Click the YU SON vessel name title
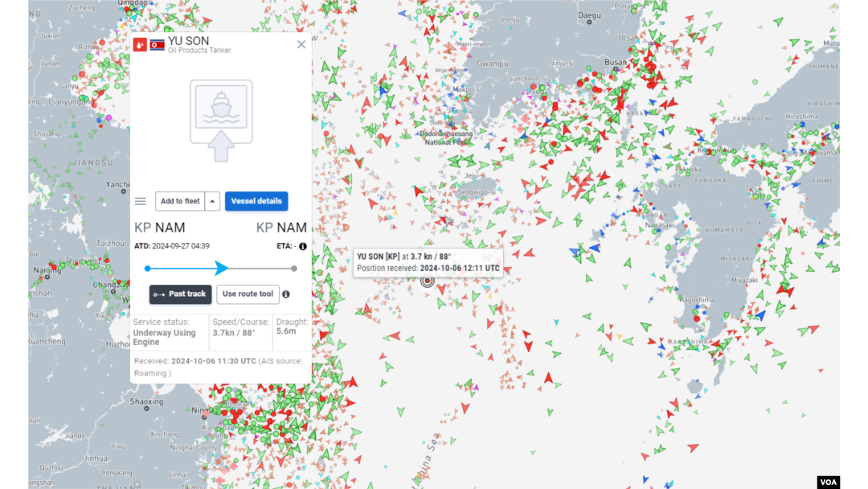Image resolution: width=868 pixels, height=489 pixels. 189,40
